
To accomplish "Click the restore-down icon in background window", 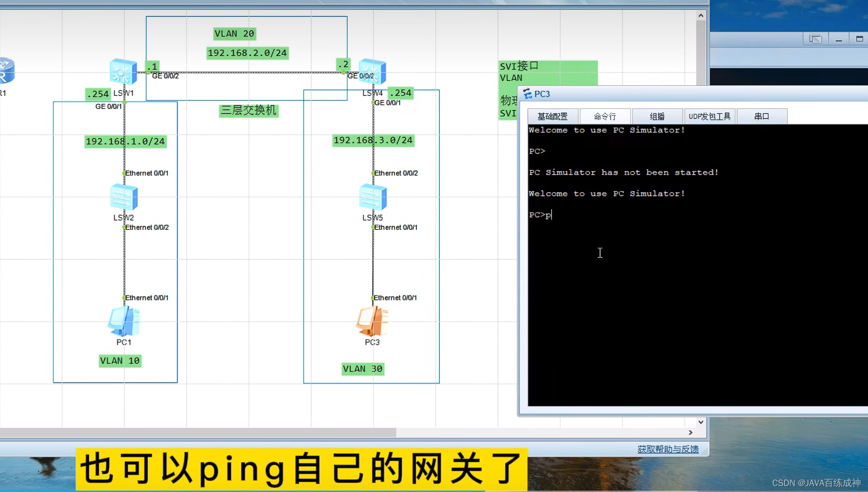I will [816, 39].
